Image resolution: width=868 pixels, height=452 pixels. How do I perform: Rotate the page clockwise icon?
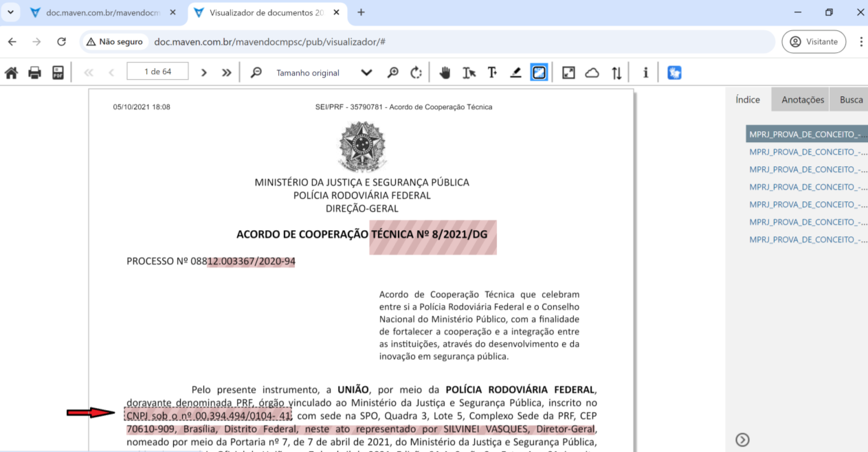click(x=416, y=73)
